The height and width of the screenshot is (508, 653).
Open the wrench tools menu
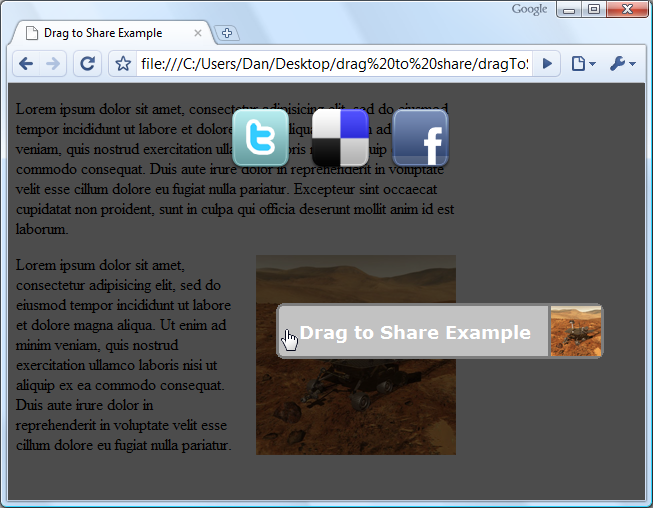tap(622, 64)
